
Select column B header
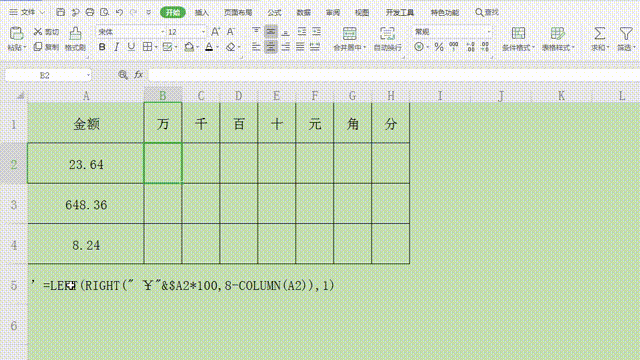tap(163, 96)
